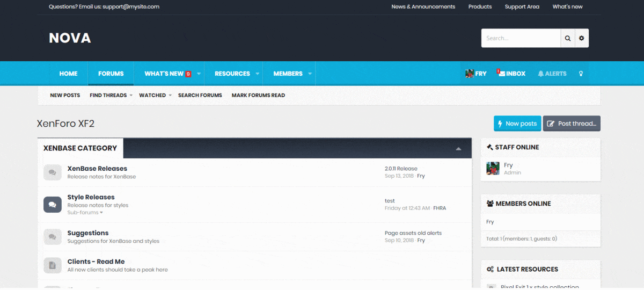The height and width of the screenshot is (290, 644).
Task: Click Mark Forums Read
Action: pyautogui.click(x=258, y=95)
